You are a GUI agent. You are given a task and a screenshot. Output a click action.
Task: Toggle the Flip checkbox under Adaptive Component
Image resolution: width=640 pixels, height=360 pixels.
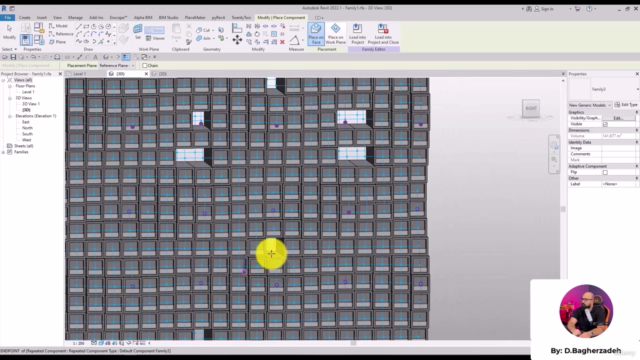point(605,172)
